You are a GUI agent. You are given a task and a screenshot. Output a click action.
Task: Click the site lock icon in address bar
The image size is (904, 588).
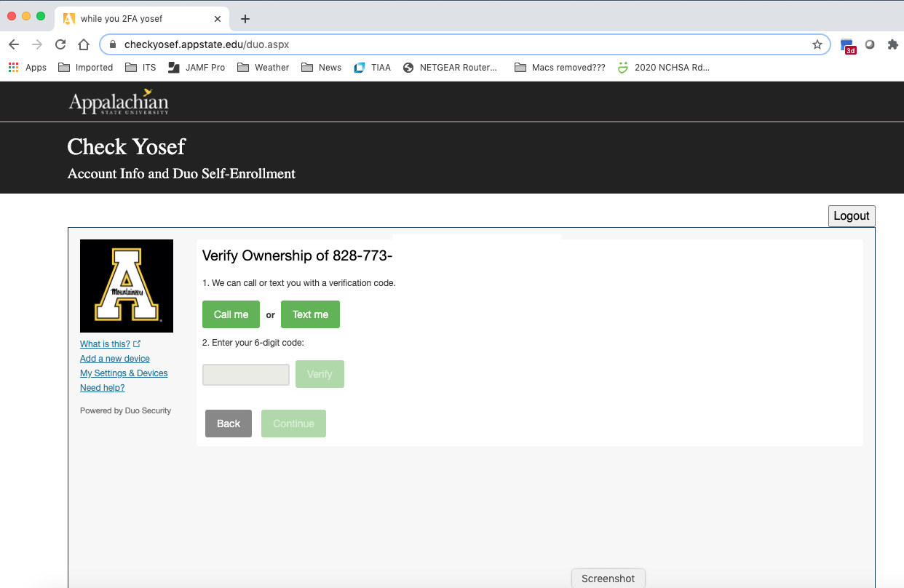[112, 44]
